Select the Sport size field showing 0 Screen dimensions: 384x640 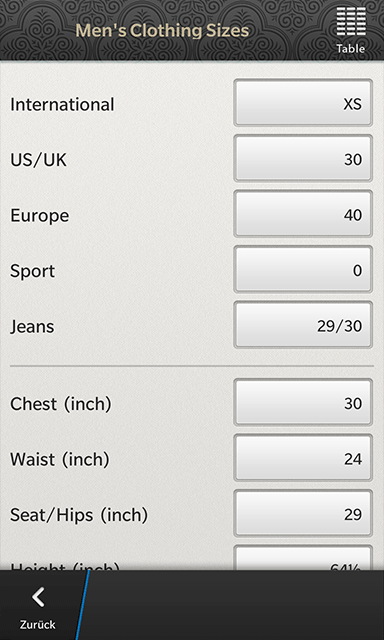(303, 269)
